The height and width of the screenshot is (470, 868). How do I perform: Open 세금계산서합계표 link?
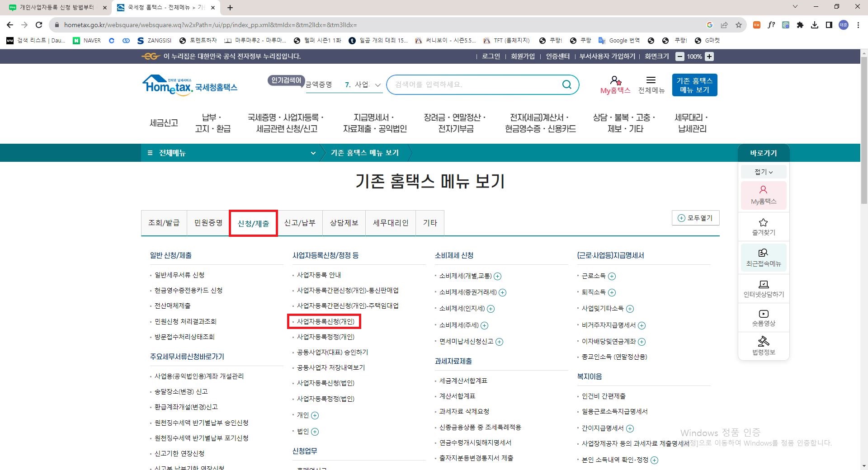[463, 381]
